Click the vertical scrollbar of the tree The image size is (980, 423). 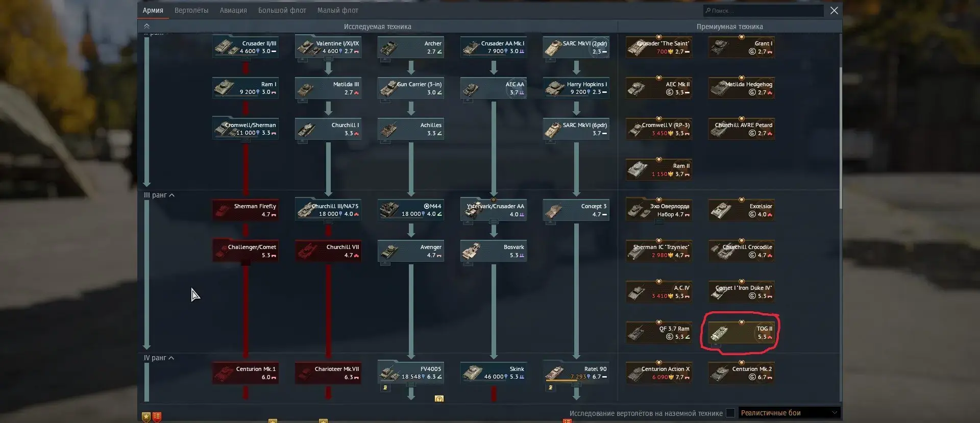coord(840,122)
